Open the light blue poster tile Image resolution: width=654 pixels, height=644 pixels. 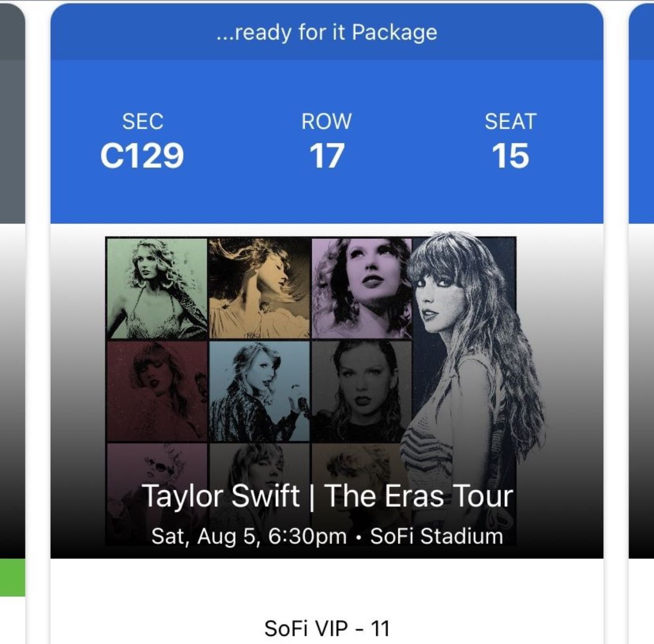pos(259,391)
